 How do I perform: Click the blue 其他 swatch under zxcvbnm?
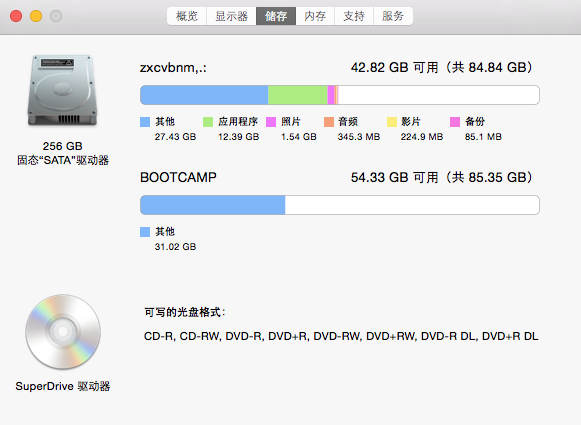coord(145,122)
